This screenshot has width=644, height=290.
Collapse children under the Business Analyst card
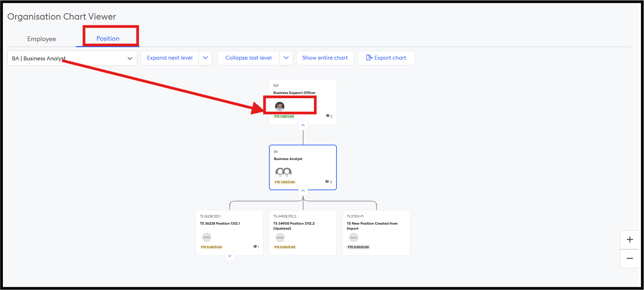[303, 191]
